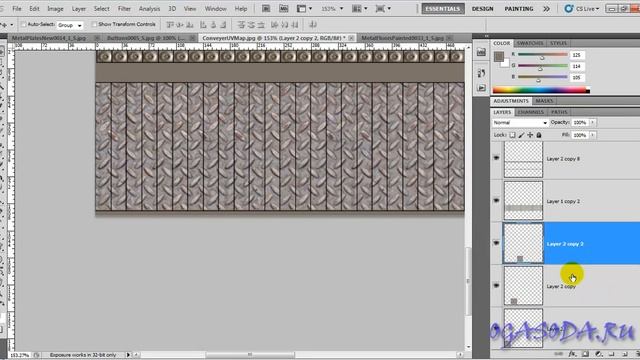Click Lock position icon

(530, 135)
